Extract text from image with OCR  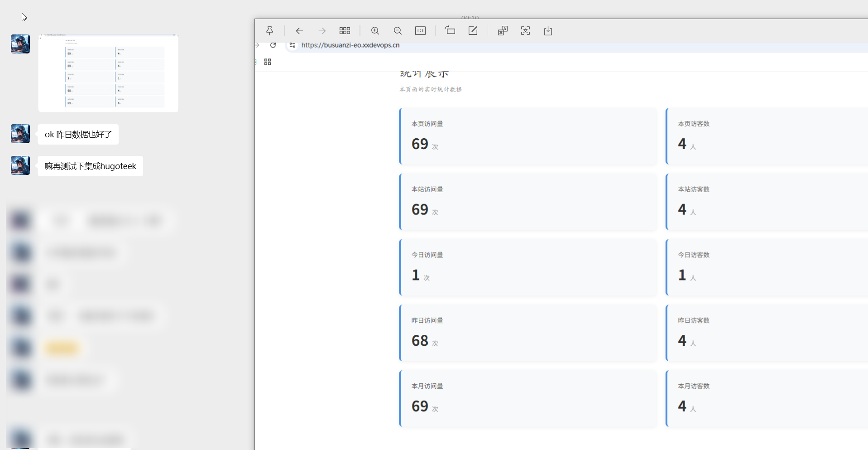tap(525, 31)
